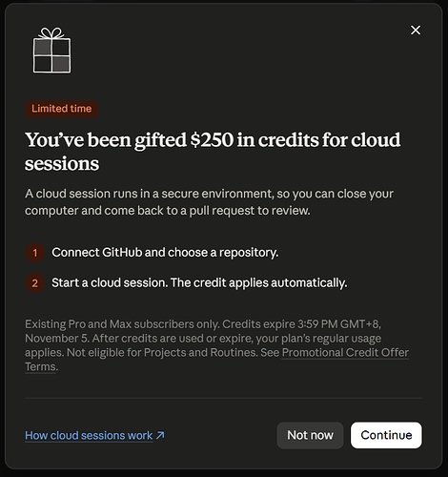Click the gift box icon
448x477 pixels.
click(x=51, y=51)
